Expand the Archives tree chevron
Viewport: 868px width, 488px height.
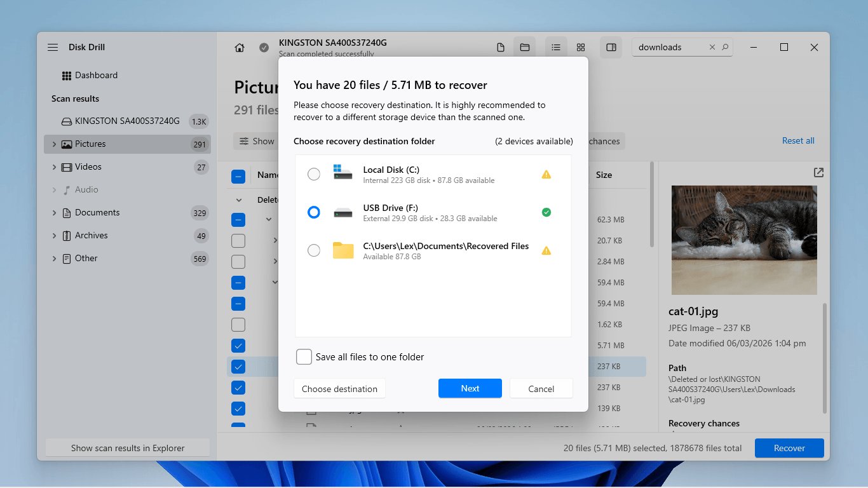click(54, 236)
